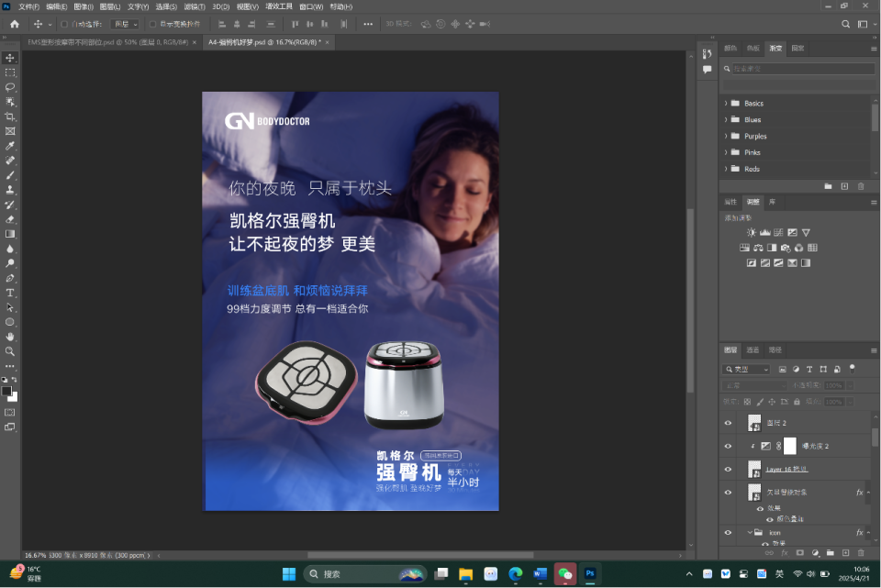Open the 图层(L) menu
Screen dimensions: 881x588
click(x=110, y=6)
